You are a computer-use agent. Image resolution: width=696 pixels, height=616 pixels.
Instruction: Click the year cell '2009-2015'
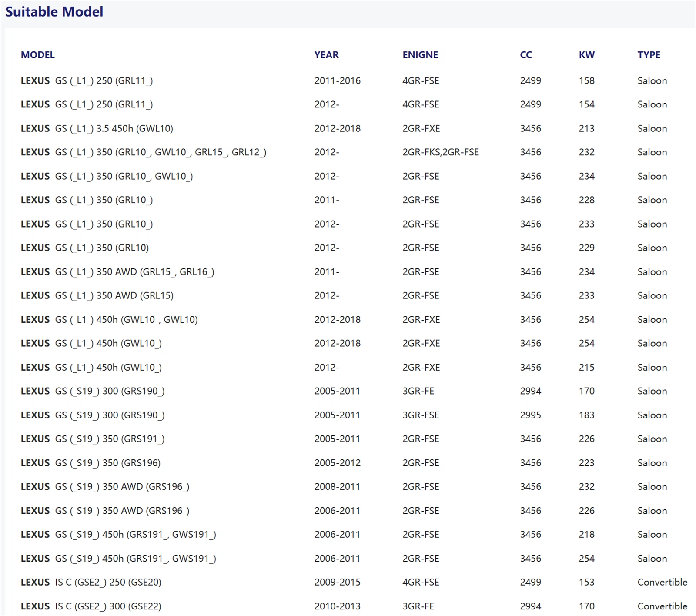click(338, 582)
